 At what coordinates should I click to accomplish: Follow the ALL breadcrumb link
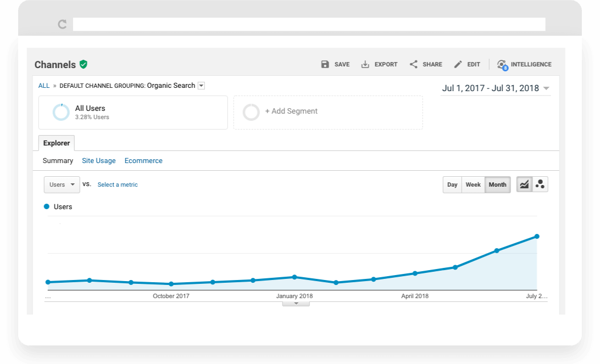(x=43, y=86)
